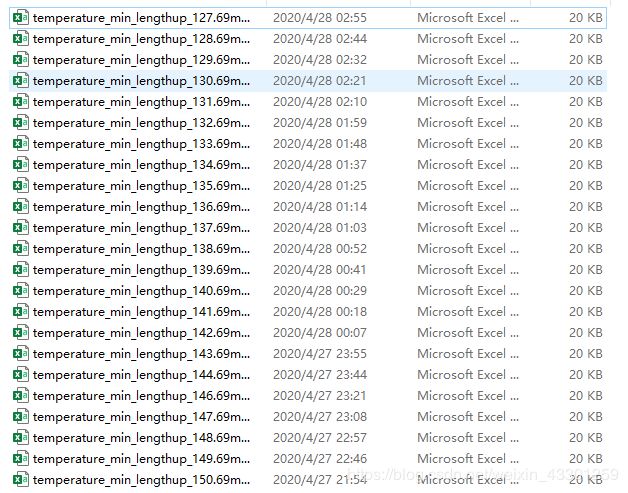Image resolution: width=628 pixels, height=493 pixels.
Task: Click modified date 2020/4/27 22:46
Action: (x=320, y=459)
